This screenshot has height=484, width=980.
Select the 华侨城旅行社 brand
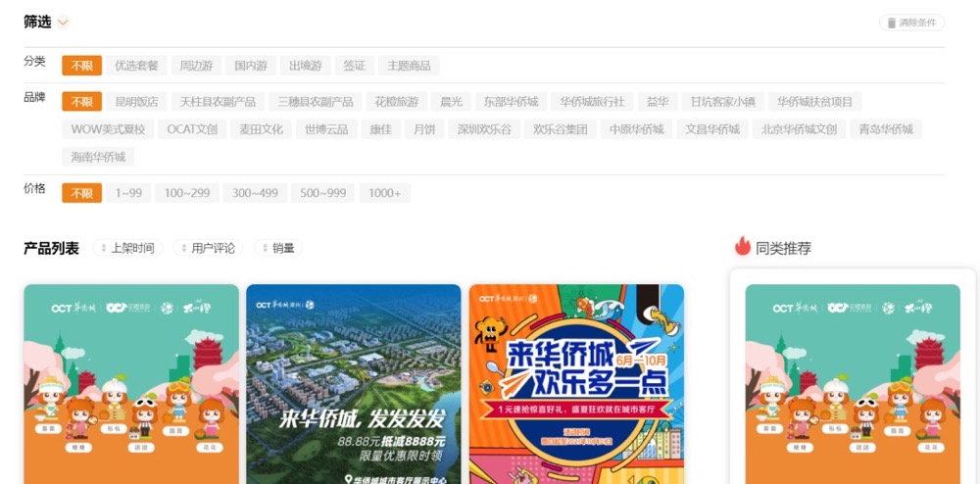[x=593, y=101]
